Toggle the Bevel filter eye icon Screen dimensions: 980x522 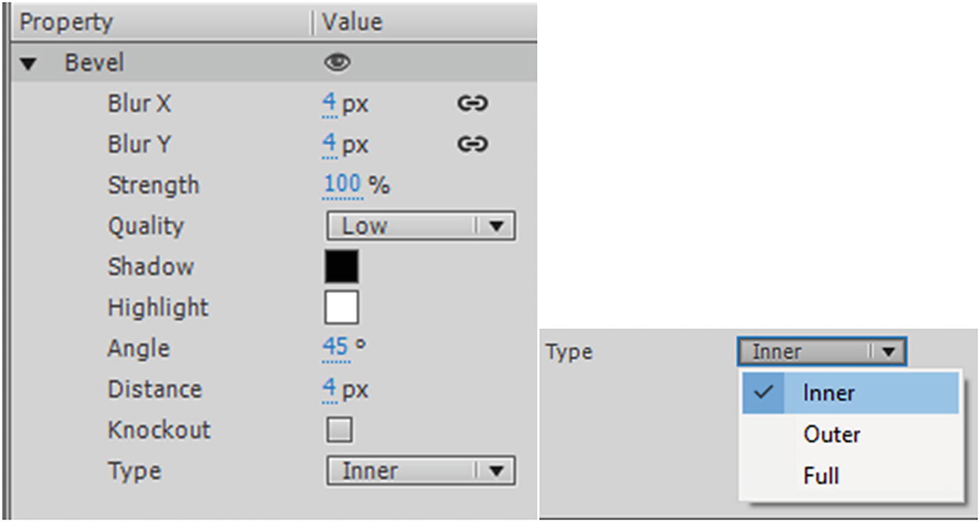pyautogui.click(x=337, y=63)
